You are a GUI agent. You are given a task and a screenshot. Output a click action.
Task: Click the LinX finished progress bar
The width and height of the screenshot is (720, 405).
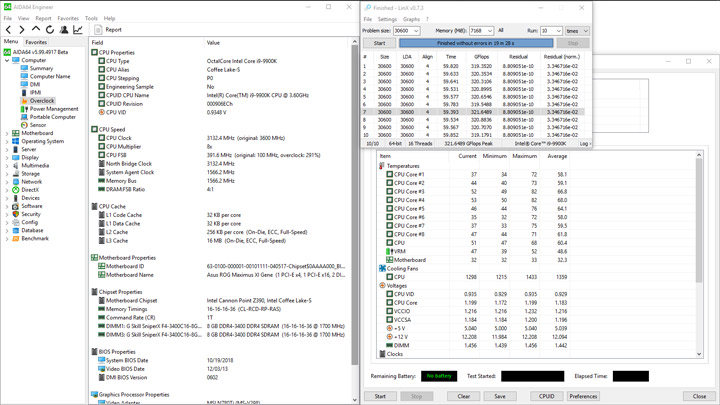476,43
